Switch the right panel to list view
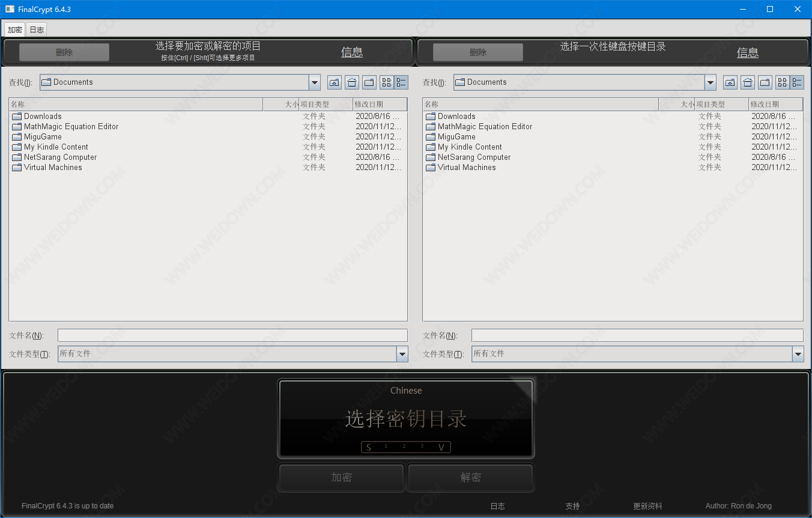Viewport: 812px width, 518px height. pos(783,82)
